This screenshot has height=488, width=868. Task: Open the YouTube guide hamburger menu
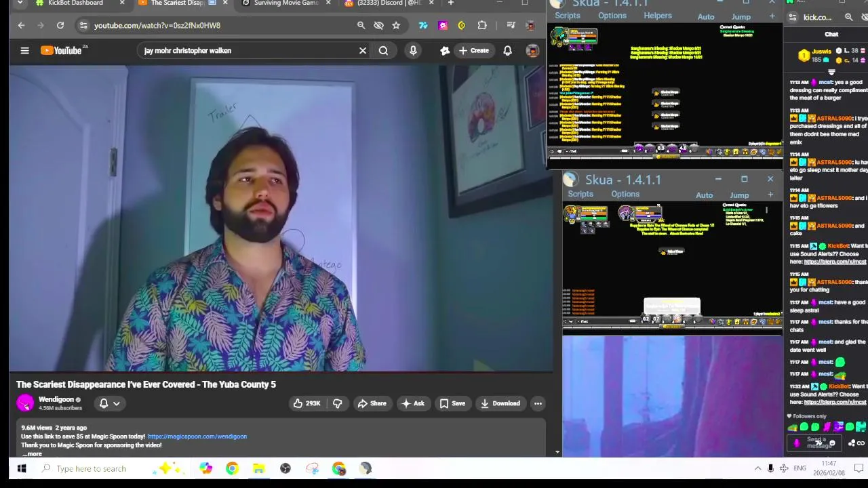24,50
